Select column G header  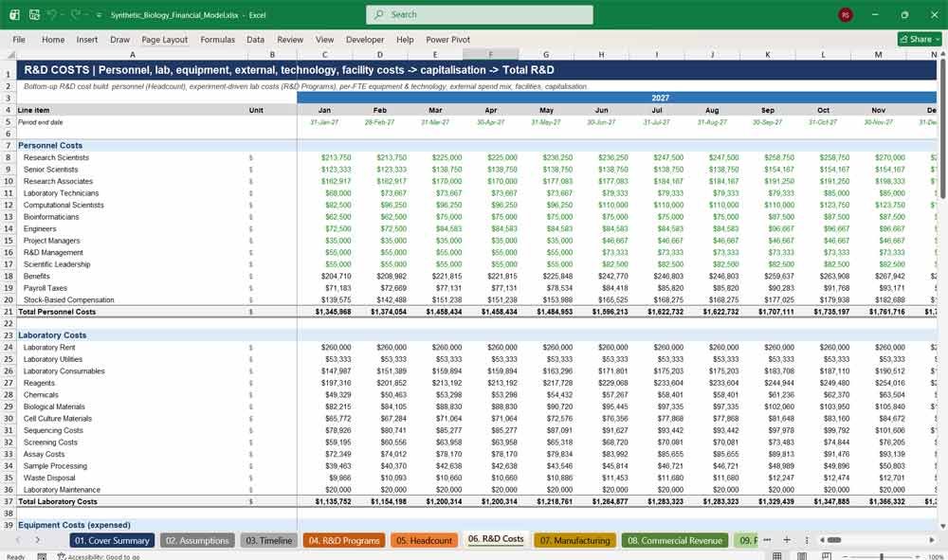coord(546,55)
